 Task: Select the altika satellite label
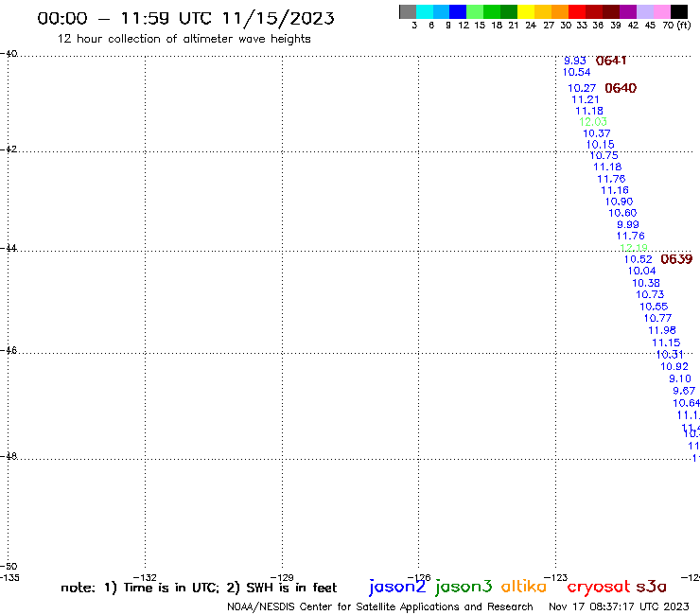[x=524, y=586]
